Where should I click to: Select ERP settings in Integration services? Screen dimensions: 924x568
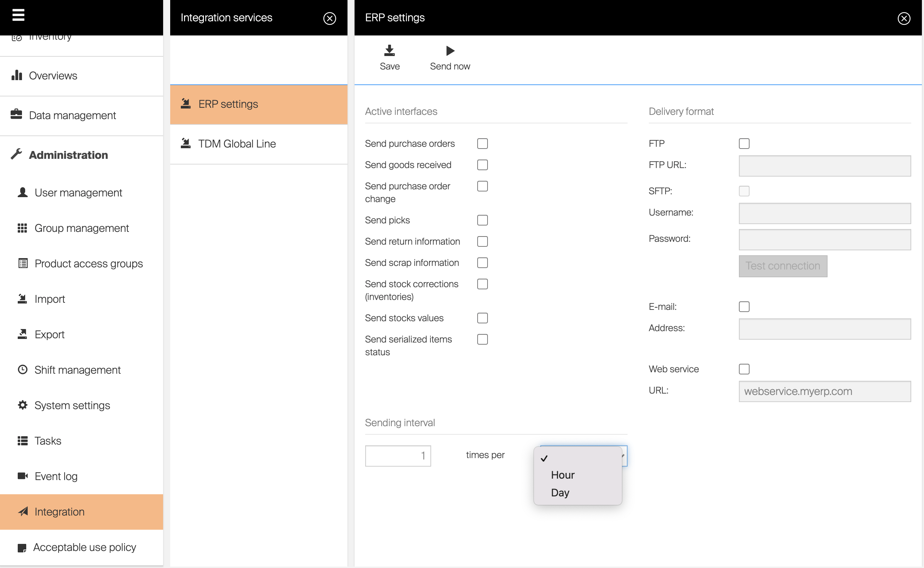pos(228,104)
